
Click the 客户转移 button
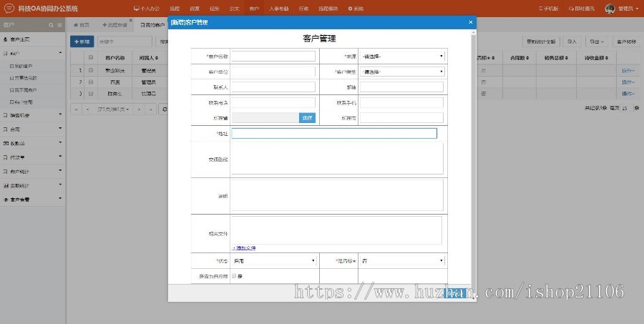(626, 41)
